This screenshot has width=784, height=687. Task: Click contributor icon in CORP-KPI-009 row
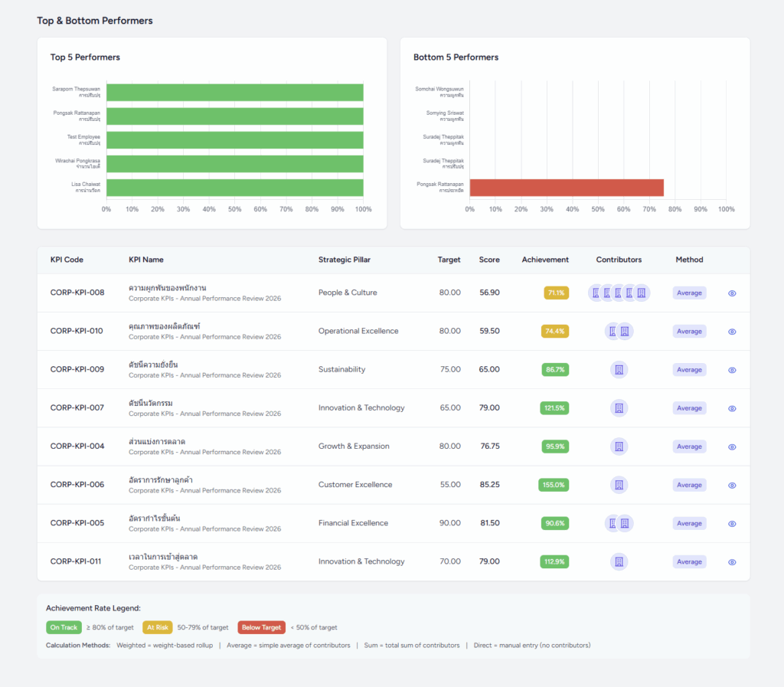(x=619, y=370)
